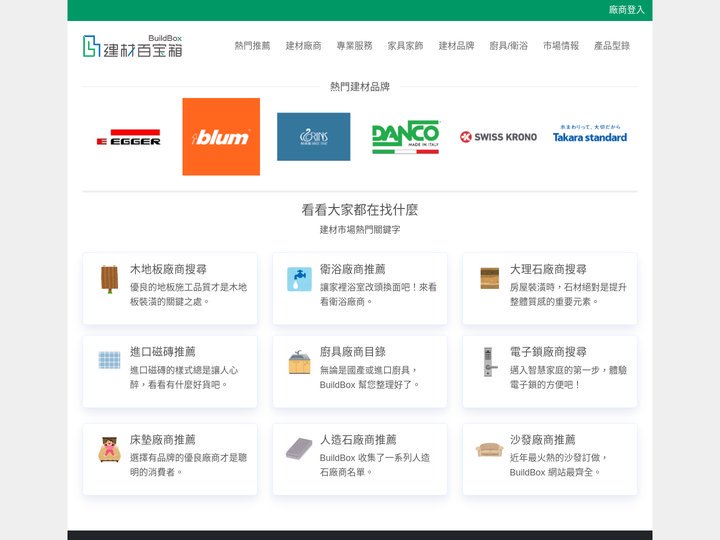Click the 讓家裡浴室改頭換面吧 description text
The height and width of the screenshot is (540, 720).
(x=378, y=294)
